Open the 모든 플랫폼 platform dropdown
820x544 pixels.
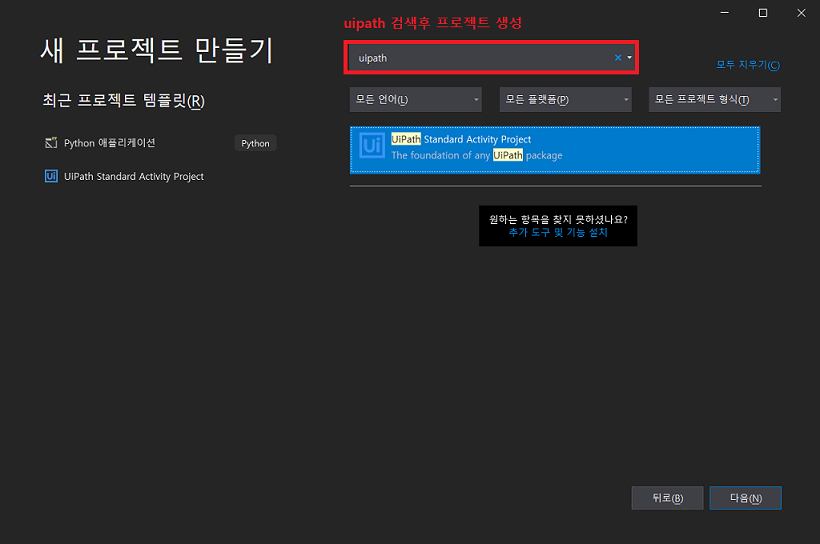click(x=565, y=99)
